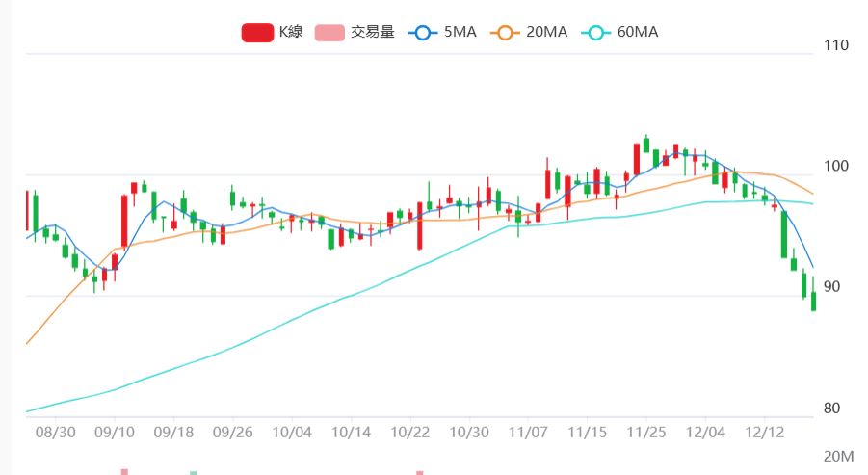The width and height of the screenshot is (868, 475).
Task: Click the last green candlestick at far right
Action: (813, 302)
